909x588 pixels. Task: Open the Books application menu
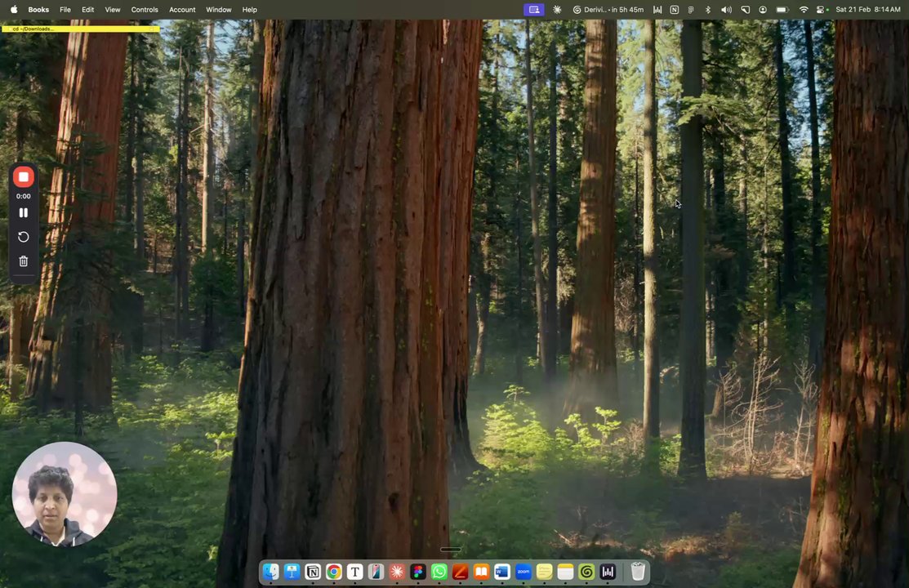(39, 9)
